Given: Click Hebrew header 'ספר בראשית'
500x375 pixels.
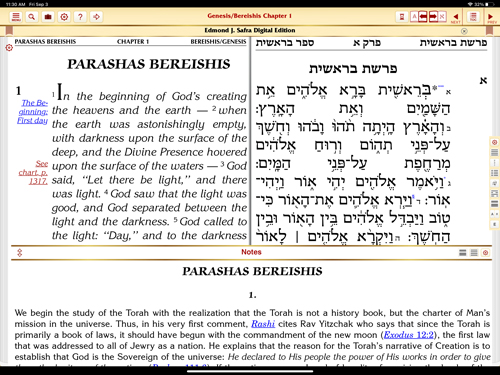Looking at the screenshot, I should [285, 43].
